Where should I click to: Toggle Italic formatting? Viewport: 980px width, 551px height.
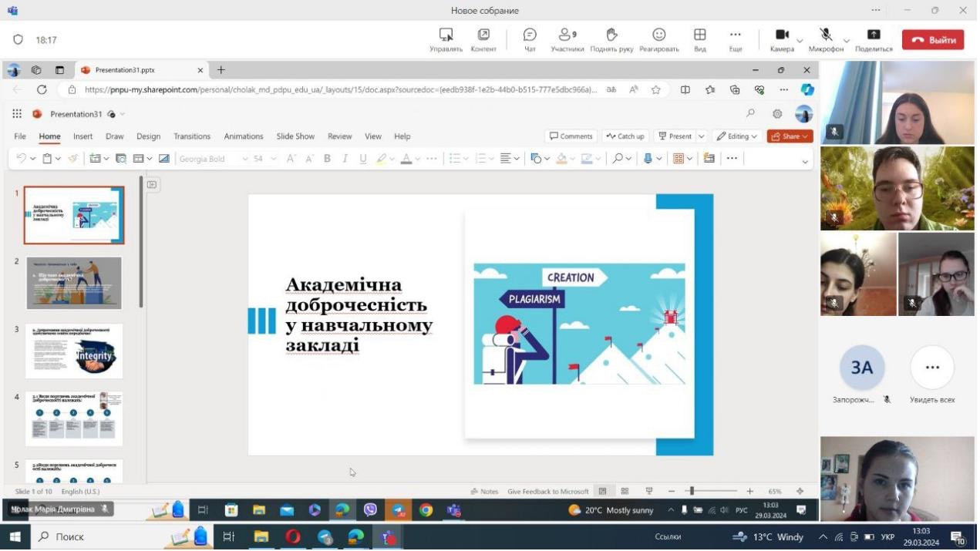tap(345, 159)
